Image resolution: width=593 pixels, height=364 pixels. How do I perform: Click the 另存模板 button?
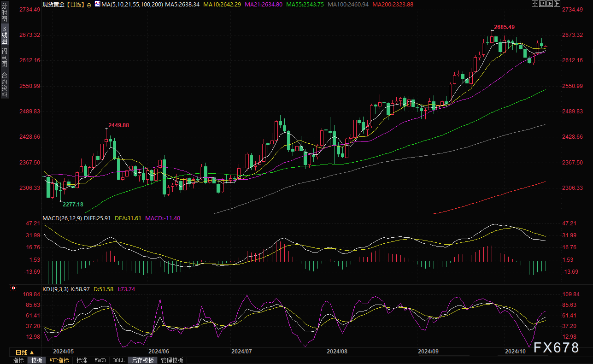[142, 360]
